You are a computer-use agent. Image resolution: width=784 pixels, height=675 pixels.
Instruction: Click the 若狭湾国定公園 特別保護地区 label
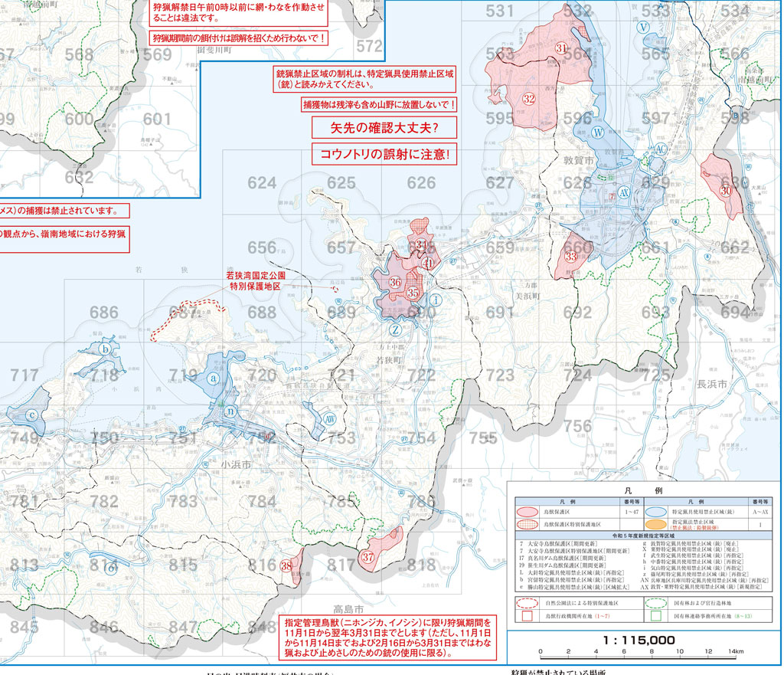coord(254,280)
